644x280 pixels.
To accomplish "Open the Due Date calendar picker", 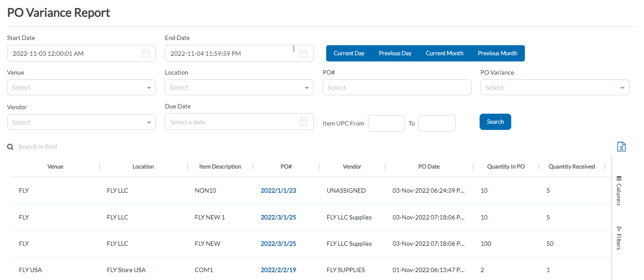I will 303,122.
